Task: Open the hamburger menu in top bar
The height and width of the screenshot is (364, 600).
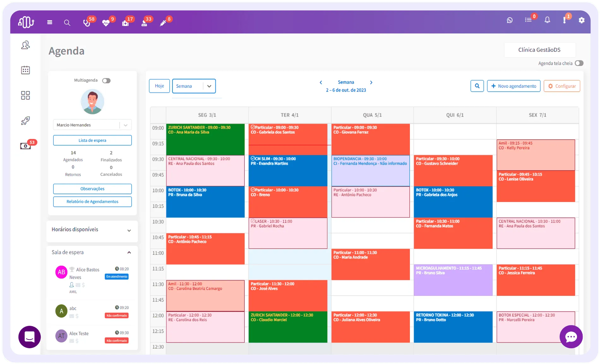Action: pyautogui.click(x=50, y=22)
